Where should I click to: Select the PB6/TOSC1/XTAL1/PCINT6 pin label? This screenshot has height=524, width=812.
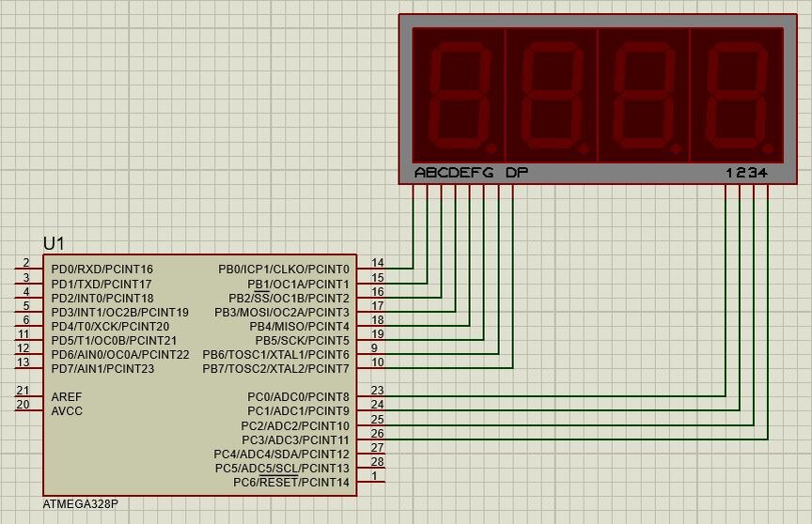276,355
